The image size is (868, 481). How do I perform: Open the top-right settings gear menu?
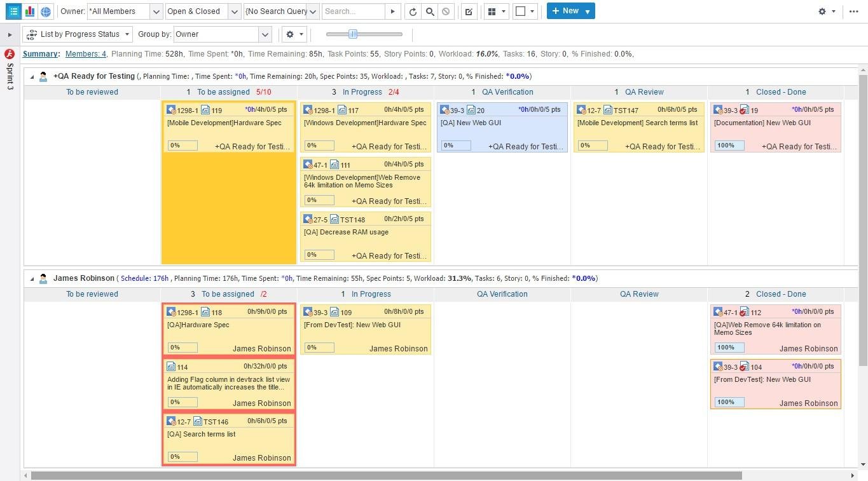(826, 11)
